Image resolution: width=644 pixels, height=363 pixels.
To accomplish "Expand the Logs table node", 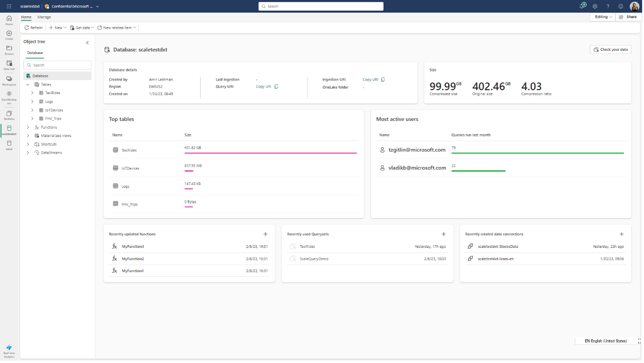I will 32,102.
